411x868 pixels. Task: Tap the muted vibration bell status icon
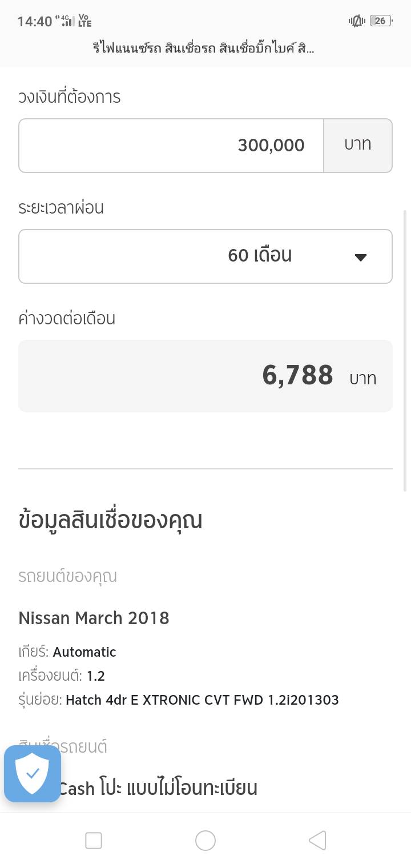(x=357, y=21)
